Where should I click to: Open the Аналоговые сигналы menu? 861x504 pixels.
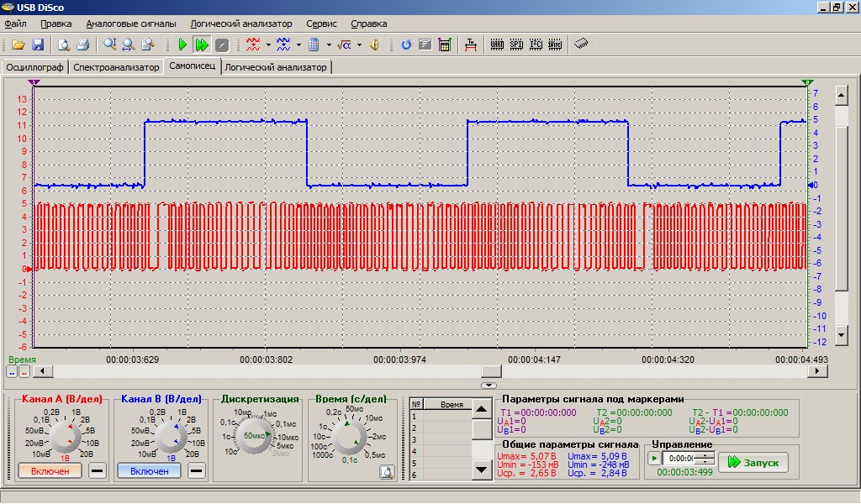pyautogui.click(x=131, y=24)
